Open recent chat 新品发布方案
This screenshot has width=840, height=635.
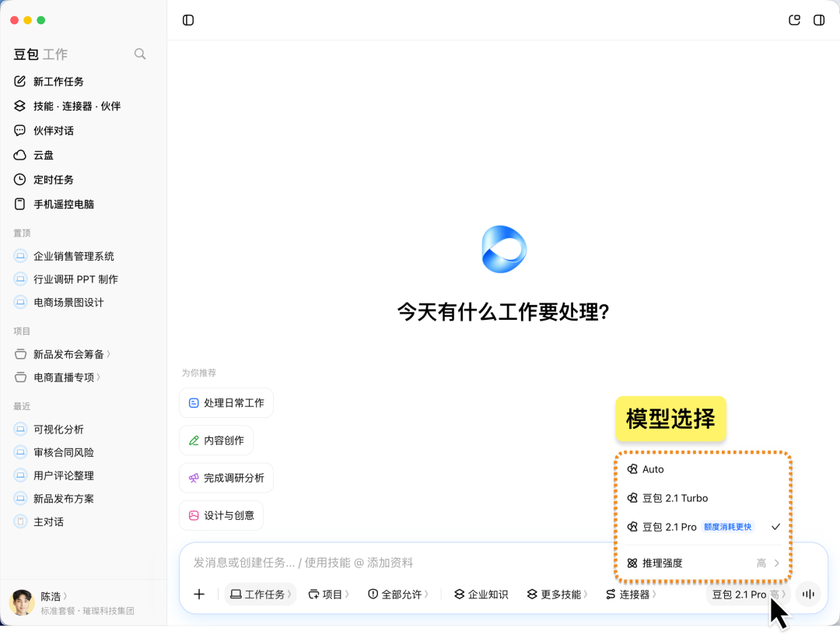coord(54,498)
